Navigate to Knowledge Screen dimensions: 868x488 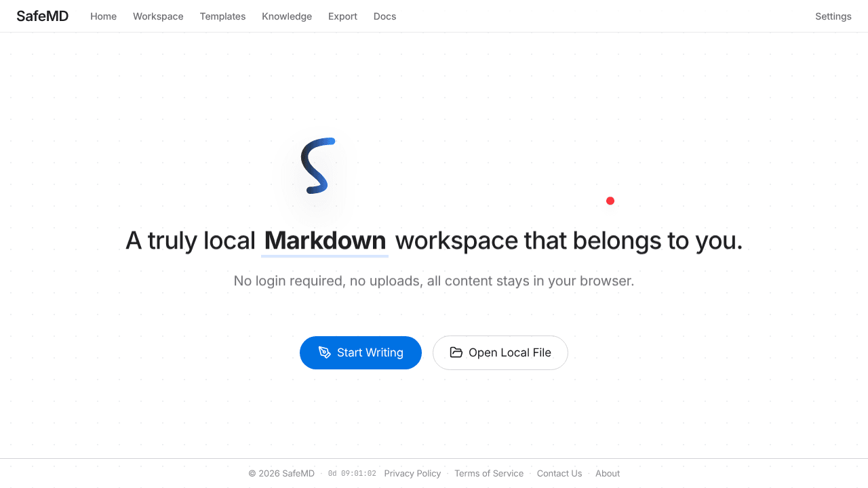(x=287, y=16)
